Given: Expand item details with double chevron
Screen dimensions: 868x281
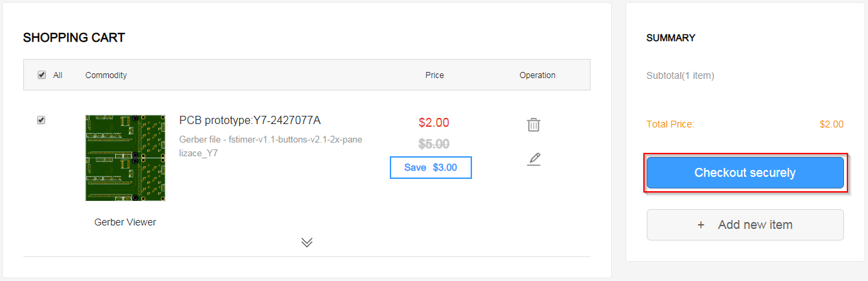Looking at the screenshot, I should (x=307, y=242).
